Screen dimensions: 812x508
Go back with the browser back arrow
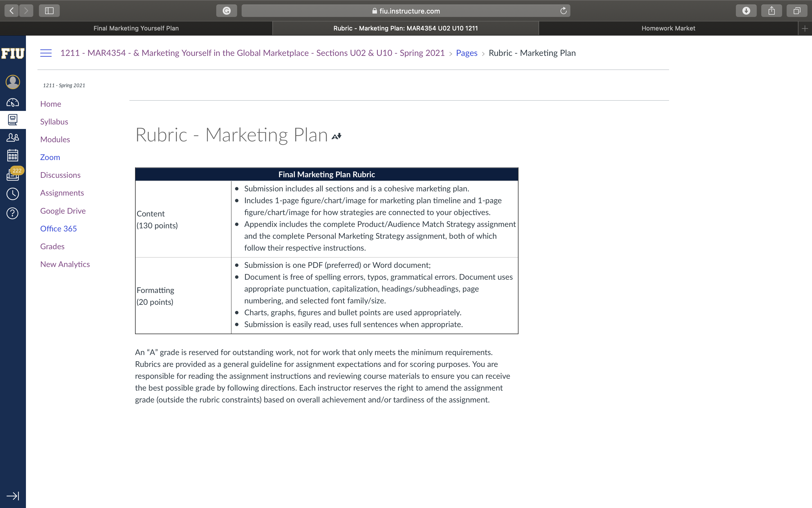coord(11,11)
